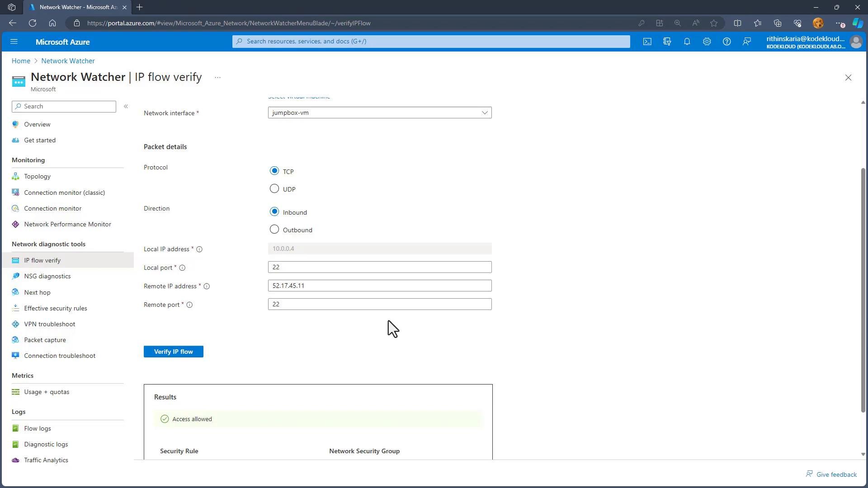This screenshot has width=868, height=488.
Task: Click the Give feedback link
Action: pyautogui.click(x=831, y=474)
